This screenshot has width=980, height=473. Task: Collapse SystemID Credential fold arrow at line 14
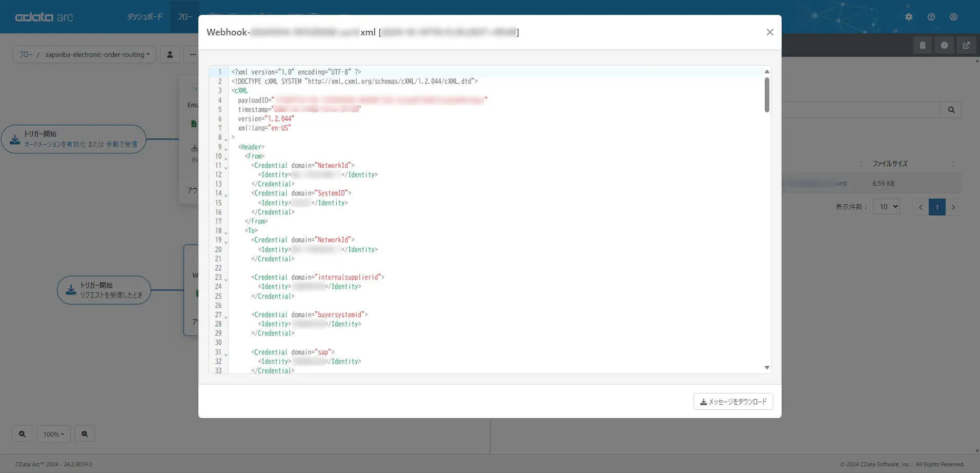coord(226,195)
